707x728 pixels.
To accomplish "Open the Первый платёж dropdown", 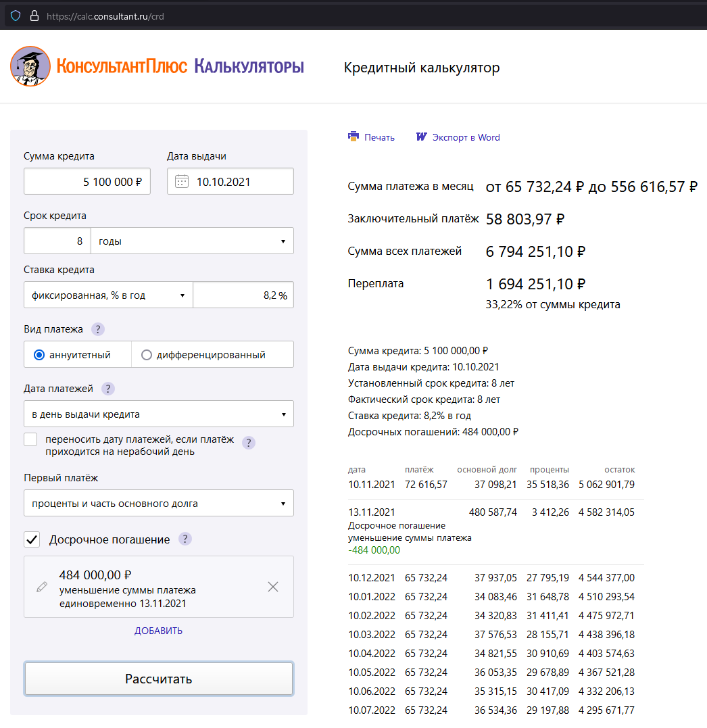I will [159, 503].
